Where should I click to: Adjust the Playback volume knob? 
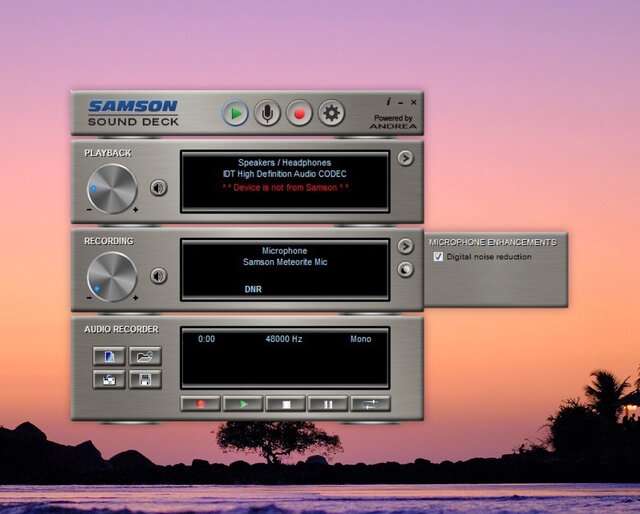[112, 189]
